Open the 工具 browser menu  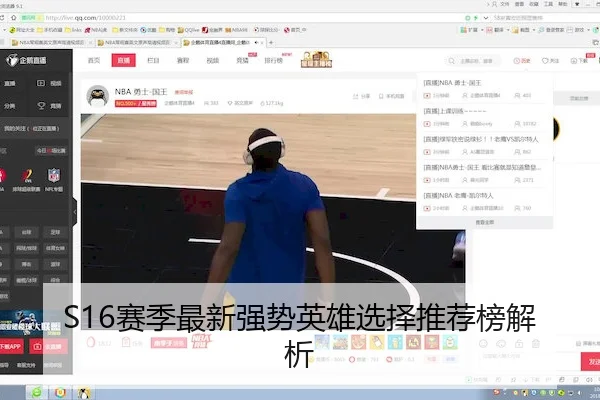[548, 4]
